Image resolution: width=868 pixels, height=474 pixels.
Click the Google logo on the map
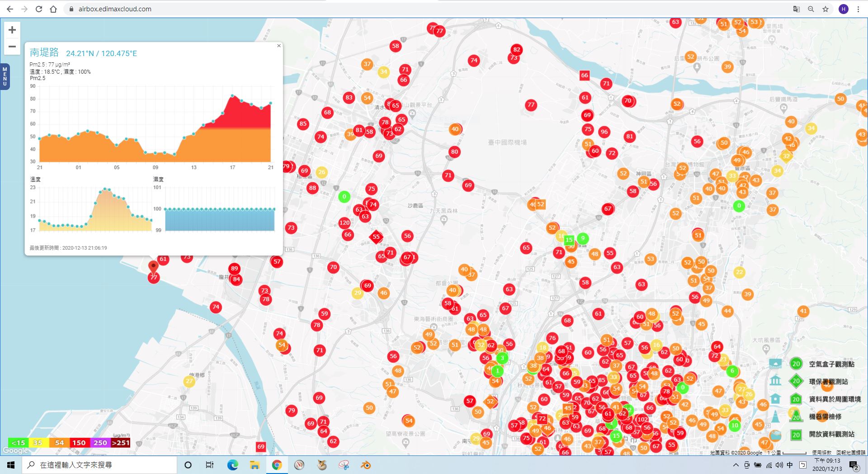click(15, 450)
